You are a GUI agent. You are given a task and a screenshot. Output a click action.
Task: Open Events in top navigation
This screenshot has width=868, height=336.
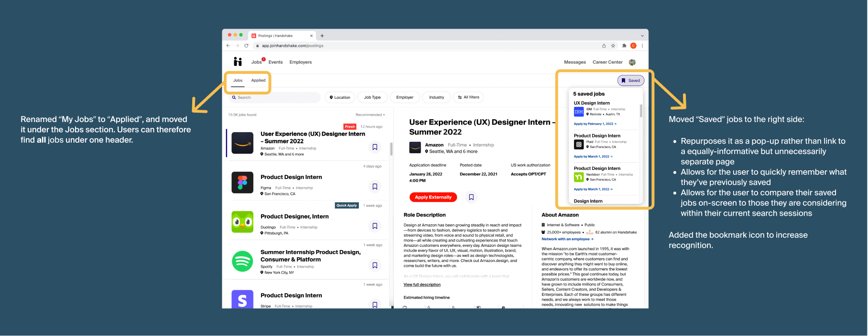(x=275, y=62)
